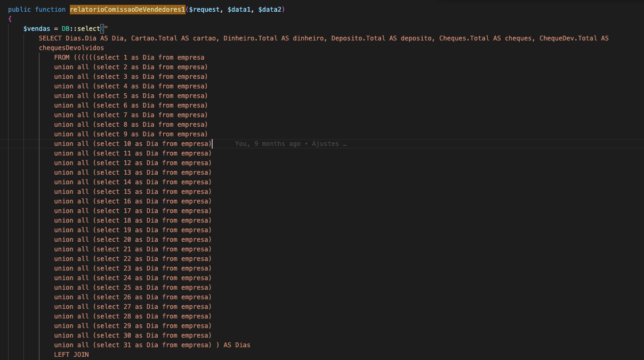
Task: Click the $request parameter in function signature
Action: point(204,10)
